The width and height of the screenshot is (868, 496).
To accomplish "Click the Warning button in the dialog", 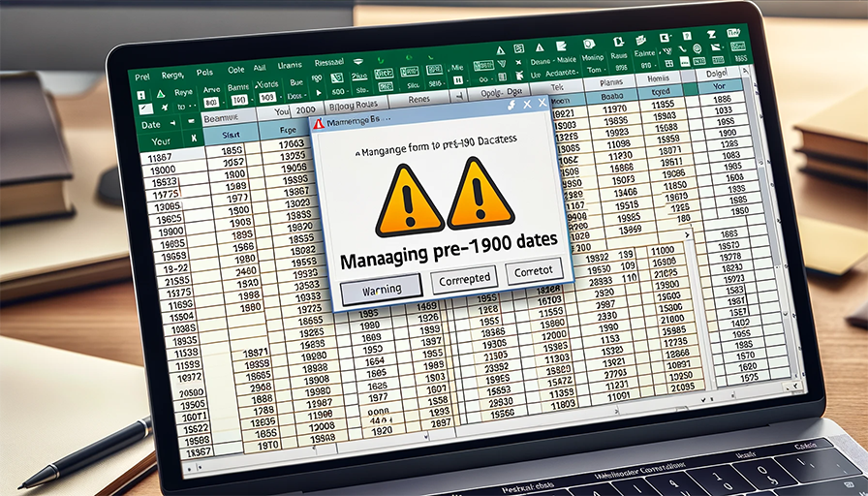I will click(x=382, y=290).
